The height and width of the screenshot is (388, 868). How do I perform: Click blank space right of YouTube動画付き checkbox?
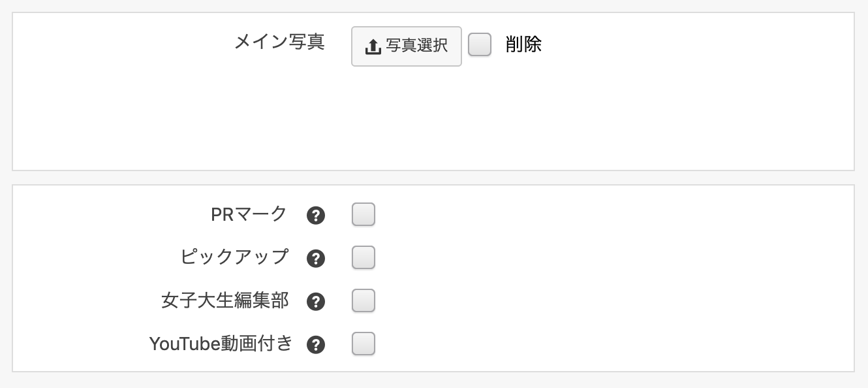[587, 344]
